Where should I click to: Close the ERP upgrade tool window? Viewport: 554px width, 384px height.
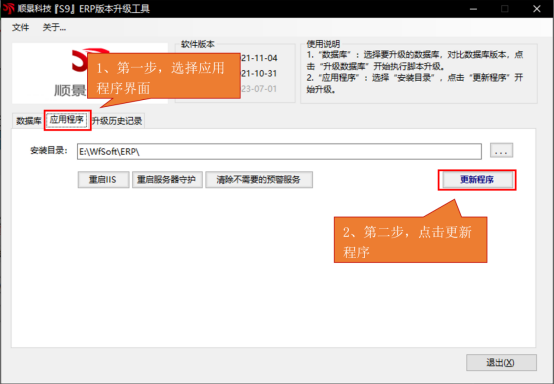pyautogui.click(x=537, y=9)
